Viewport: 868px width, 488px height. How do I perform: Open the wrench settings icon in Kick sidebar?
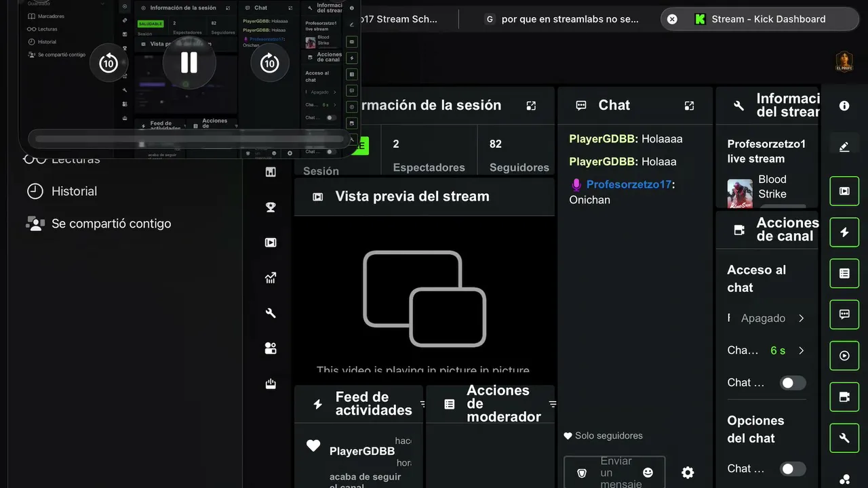tap(271, 313)
